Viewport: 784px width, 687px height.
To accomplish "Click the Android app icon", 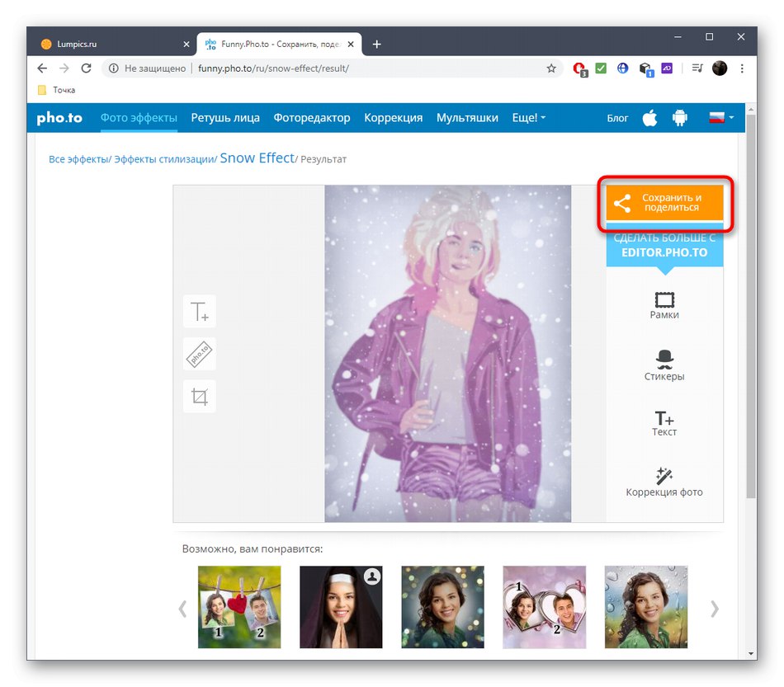I will point(679,118).
